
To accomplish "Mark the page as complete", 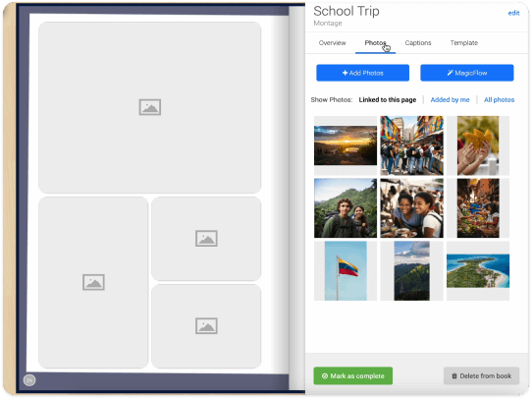I will (352, 375).
